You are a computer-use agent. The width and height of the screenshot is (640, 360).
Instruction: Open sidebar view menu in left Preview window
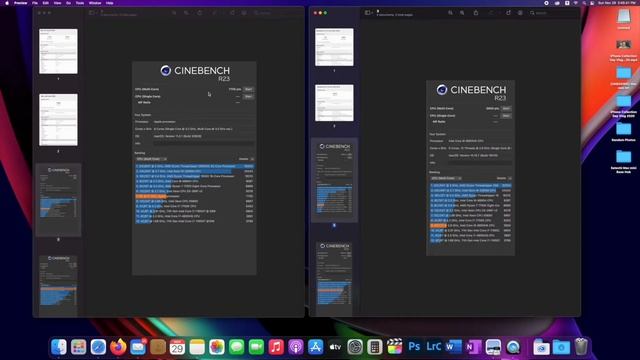tap(93, 13)
